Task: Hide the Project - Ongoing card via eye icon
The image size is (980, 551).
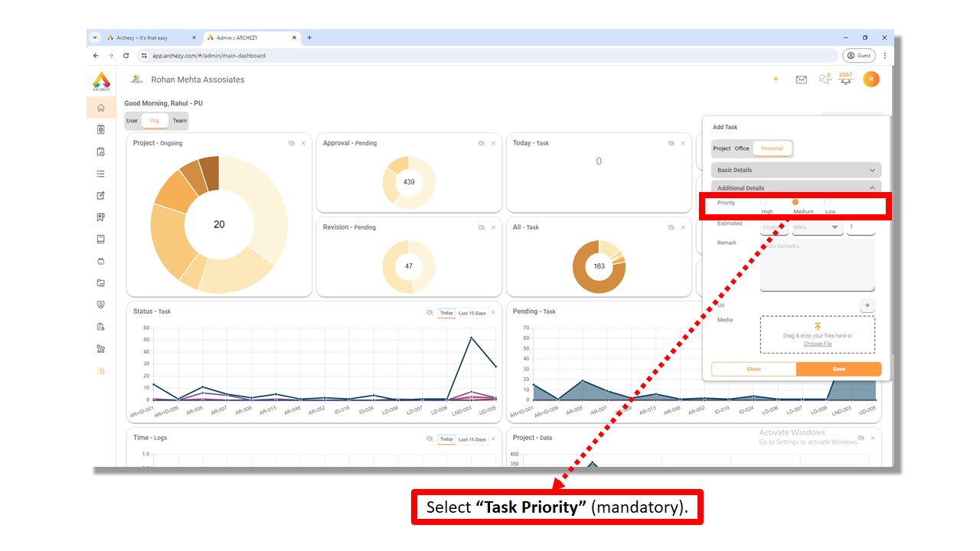Action: click(292, 143)
